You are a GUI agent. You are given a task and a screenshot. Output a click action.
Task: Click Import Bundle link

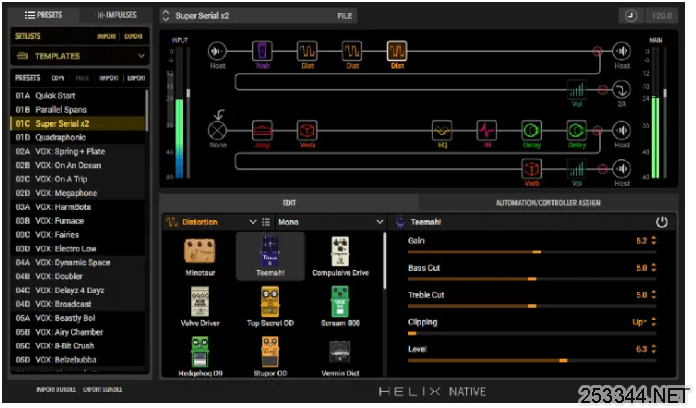(x=56, y=389)
